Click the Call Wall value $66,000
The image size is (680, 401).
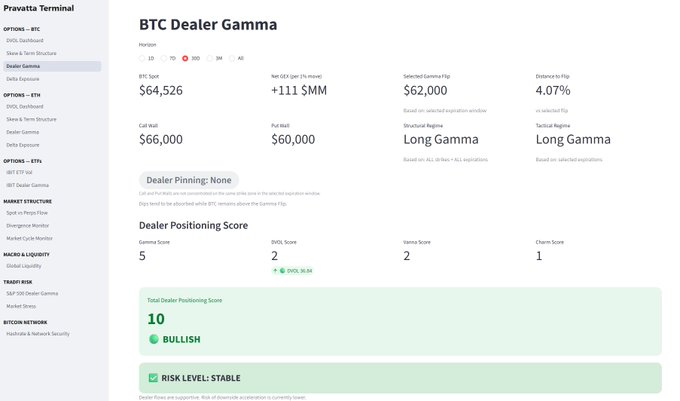[x=161, y=139]
